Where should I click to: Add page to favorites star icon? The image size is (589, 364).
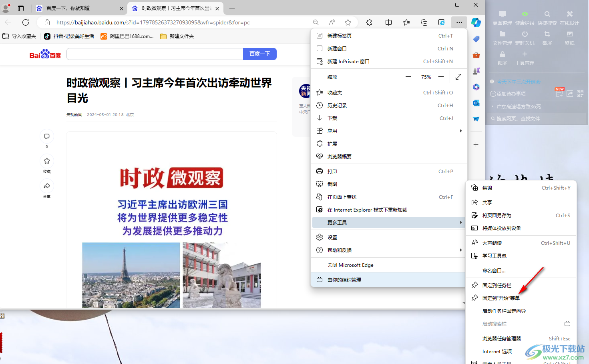(x=348, y=22)
